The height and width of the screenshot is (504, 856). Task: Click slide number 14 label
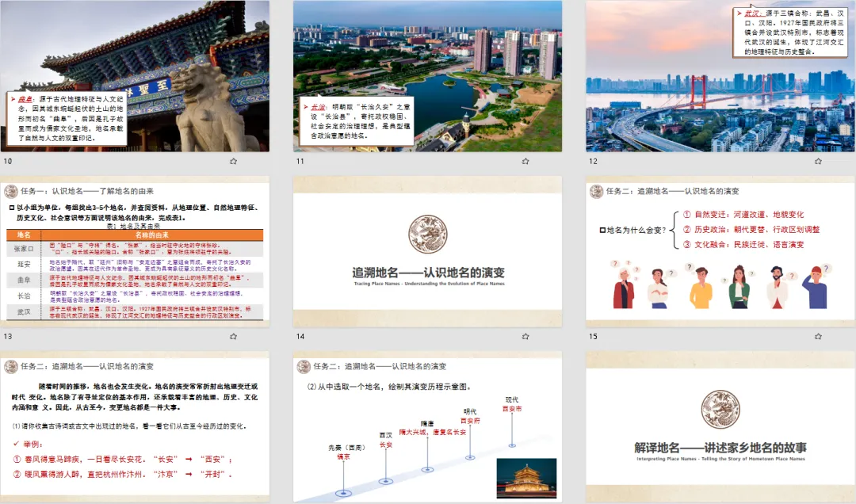click(x=300, y=336)
